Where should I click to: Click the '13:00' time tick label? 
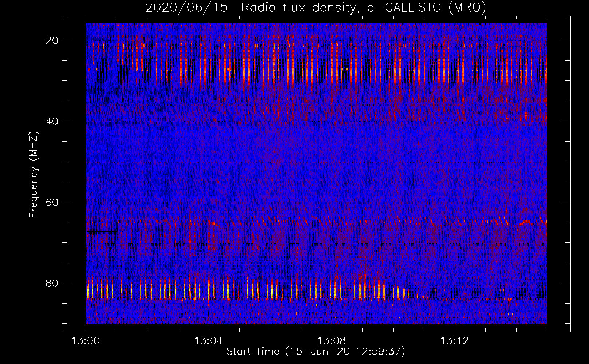tap(86, 341)
